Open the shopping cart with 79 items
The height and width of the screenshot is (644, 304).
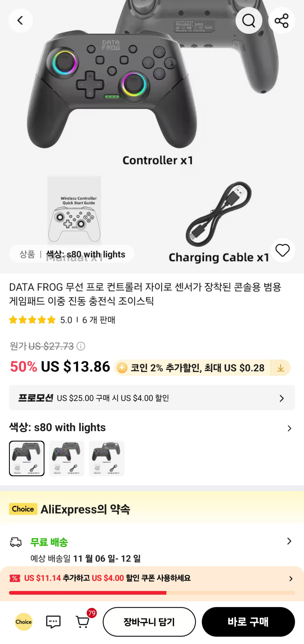point(83,622)
